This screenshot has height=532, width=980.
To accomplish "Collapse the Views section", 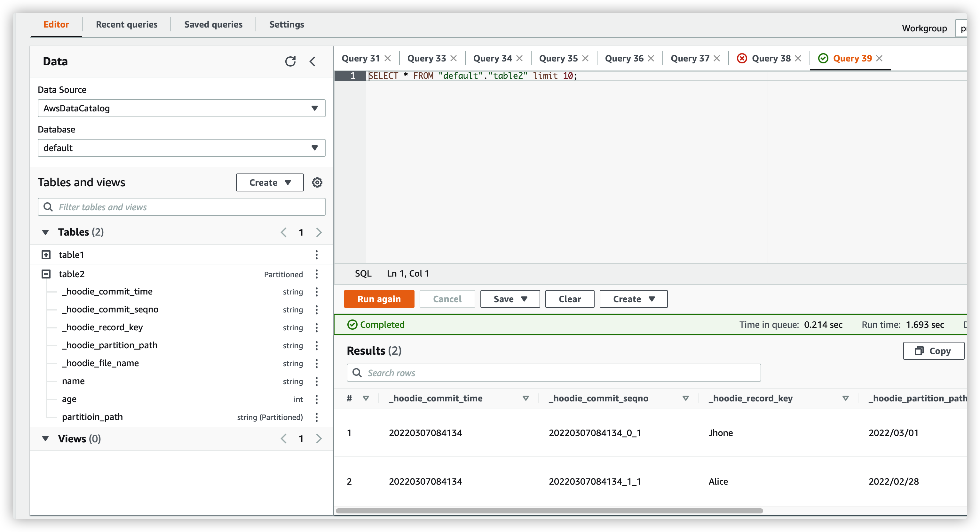I will click(x=45, y=439).
